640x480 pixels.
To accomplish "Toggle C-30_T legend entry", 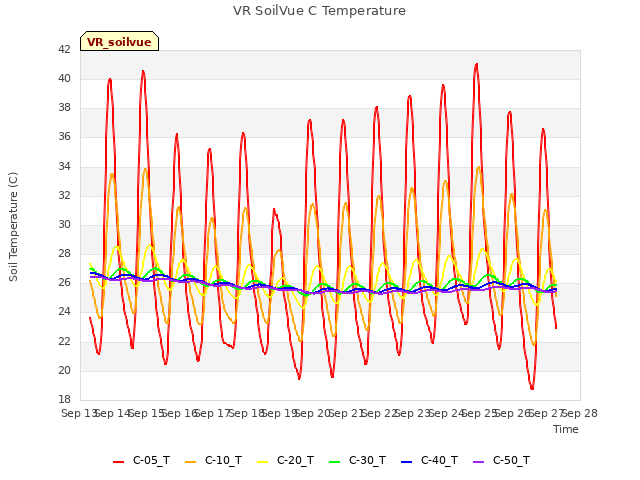I will point(357,461).
